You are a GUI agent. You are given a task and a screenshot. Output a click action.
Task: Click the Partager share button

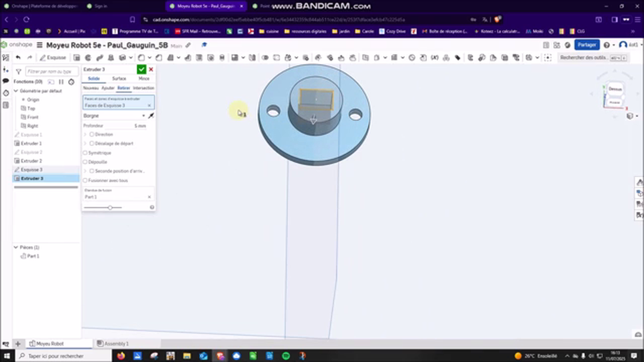point(587,45)
